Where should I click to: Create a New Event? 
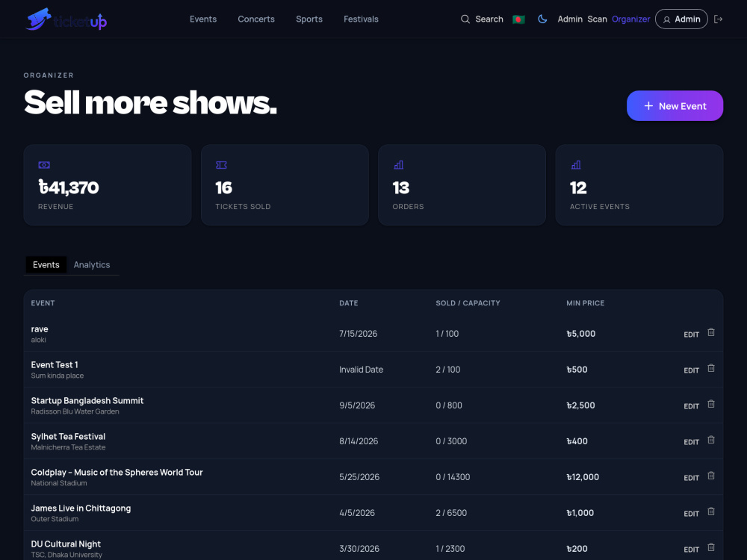click(675, 106)
